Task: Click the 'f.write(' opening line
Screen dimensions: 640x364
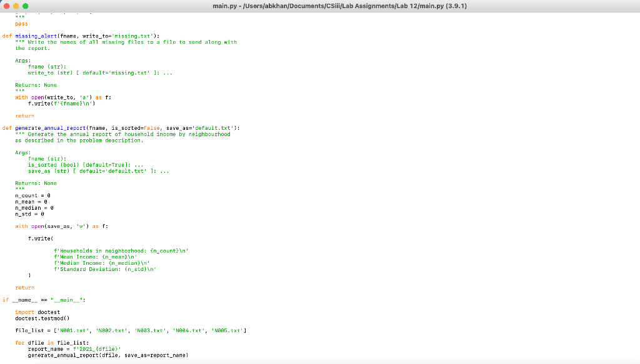Action: click(x=41, y=239)
